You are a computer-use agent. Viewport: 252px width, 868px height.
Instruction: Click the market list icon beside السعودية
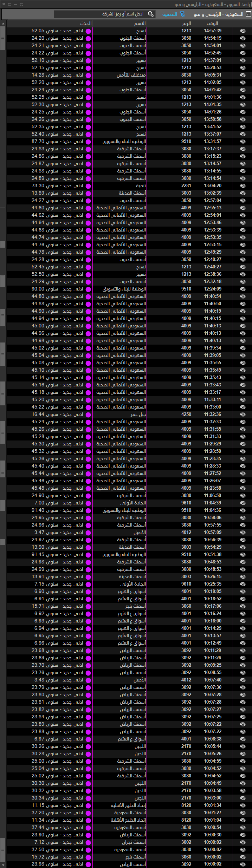[x=248, y=14]
